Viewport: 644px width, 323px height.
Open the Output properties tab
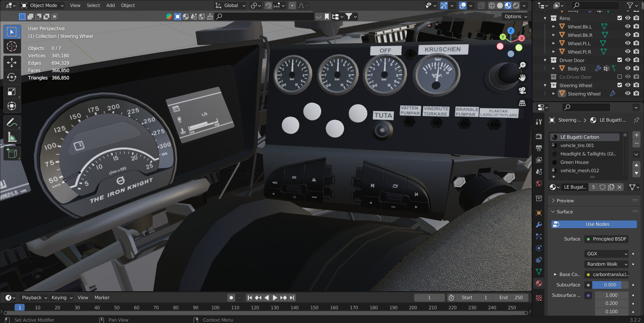click(539, 148)
